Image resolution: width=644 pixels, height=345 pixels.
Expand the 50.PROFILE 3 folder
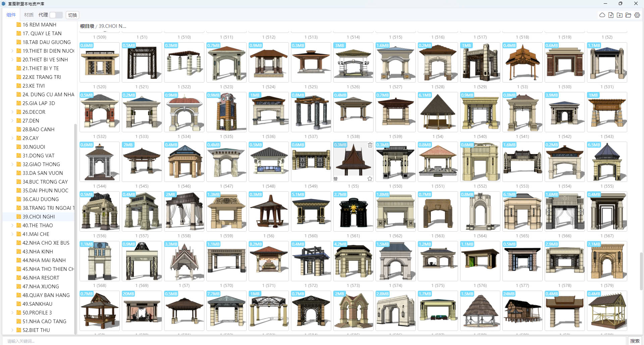coord(12,313)
